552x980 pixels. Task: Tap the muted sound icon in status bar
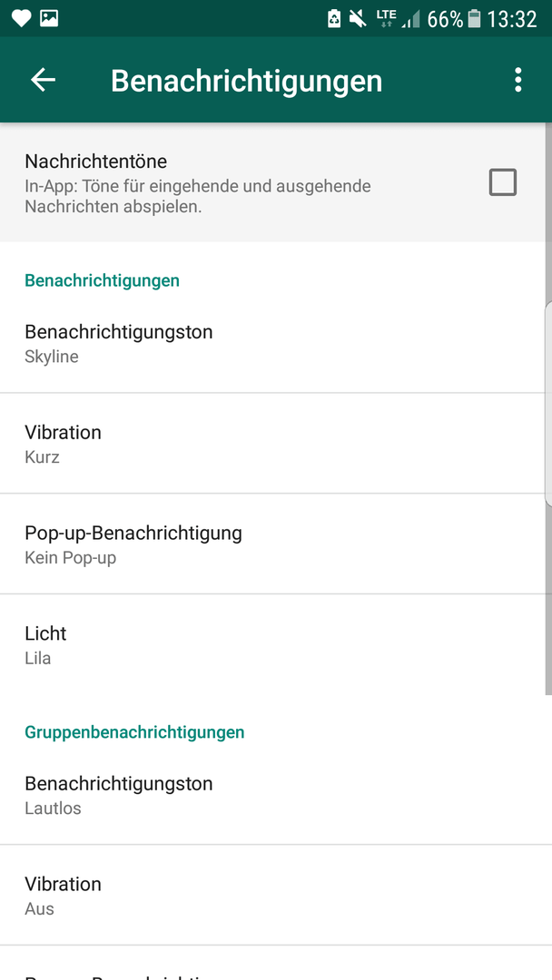pyautogui.click(x=358, y=19)
